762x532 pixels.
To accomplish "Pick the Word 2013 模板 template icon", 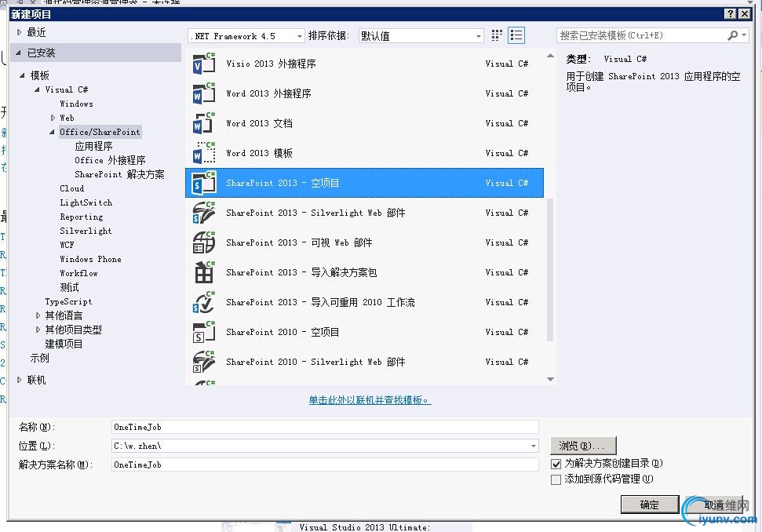I will 203,152.
